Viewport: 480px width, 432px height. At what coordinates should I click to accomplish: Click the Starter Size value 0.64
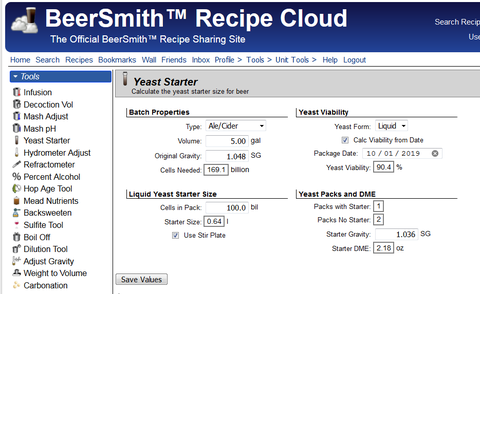(x=214, y=221)
